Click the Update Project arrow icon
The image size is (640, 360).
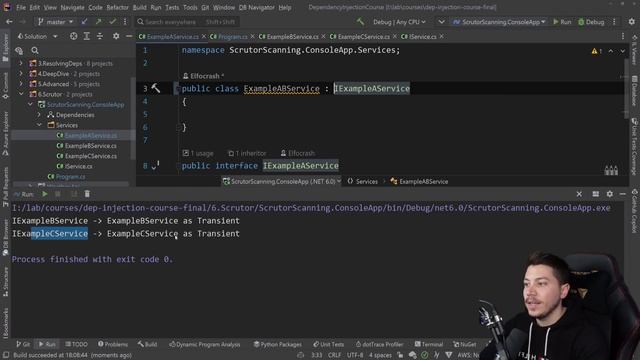tap(84, 22)
